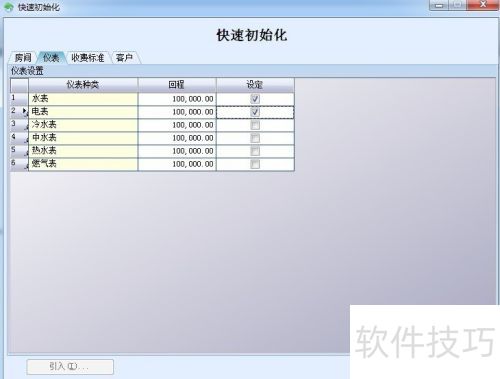Click the 回程 column header
This screenshot has height=379, width=500.
click(177, 85)
